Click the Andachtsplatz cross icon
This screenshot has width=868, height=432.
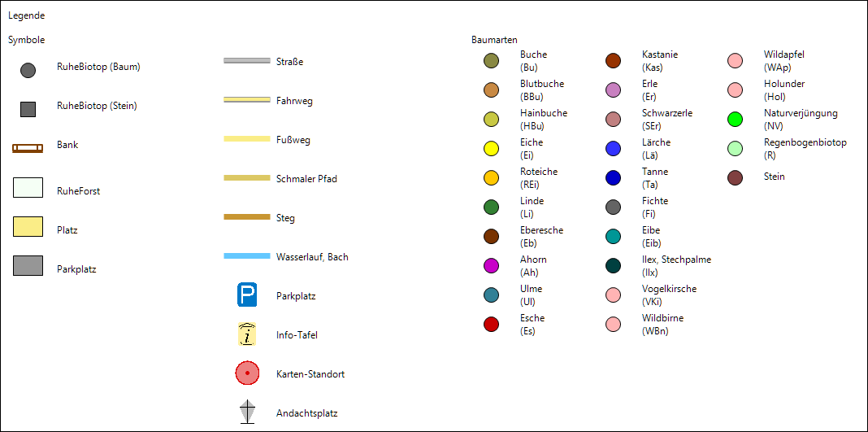247,412
